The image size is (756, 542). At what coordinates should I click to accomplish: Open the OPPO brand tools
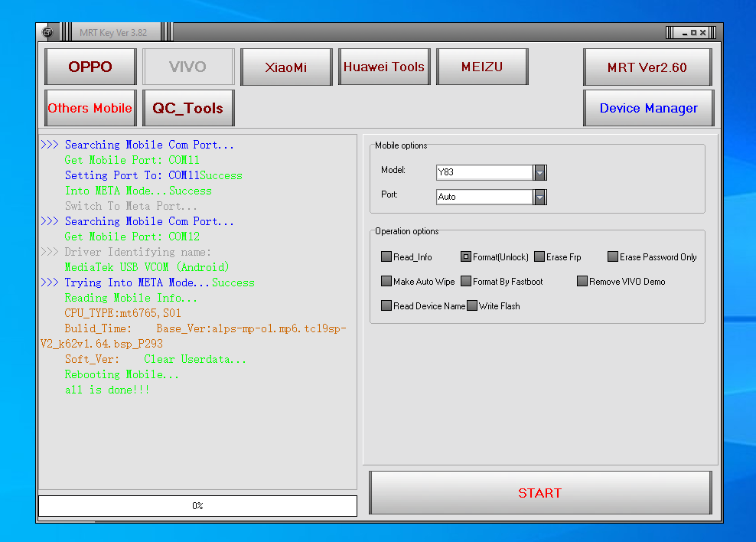[x=90, y=67]
